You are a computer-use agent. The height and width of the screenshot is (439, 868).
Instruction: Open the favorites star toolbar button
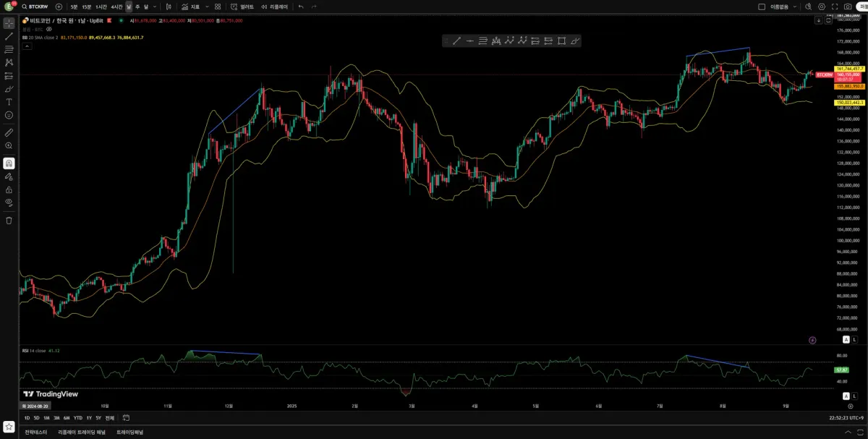coord(9,427)
